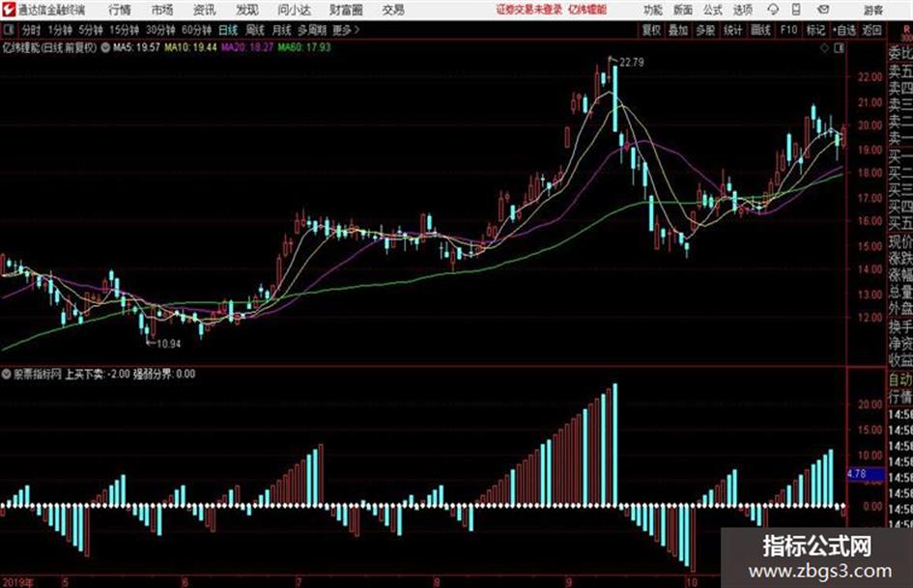This screenshot has width=913, height=588.
Task: Open the mobile phone icon
Action: point(796,10)
